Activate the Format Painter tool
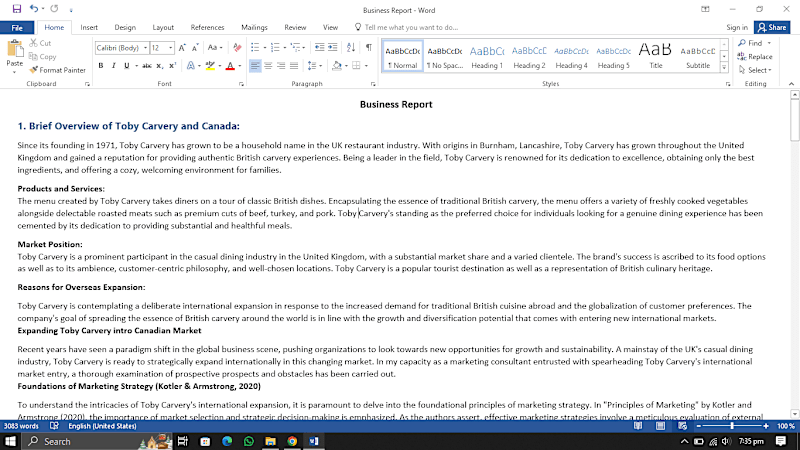The height and width of the screenshot is (450, 800). (57, 70)
